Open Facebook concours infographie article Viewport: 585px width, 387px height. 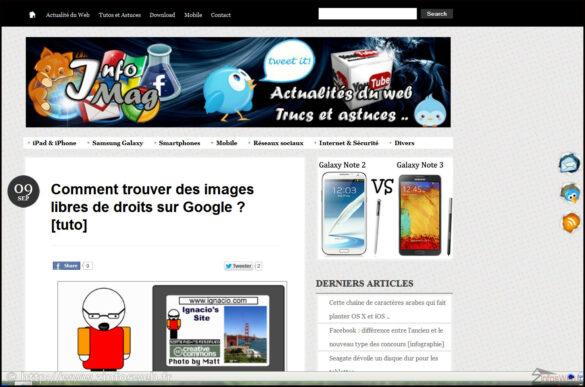click(386, 337)
